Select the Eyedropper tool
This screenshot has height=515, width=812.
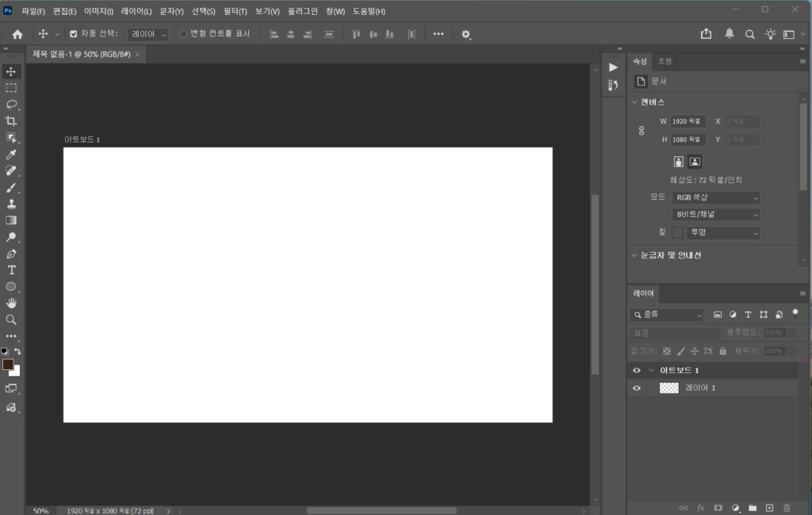click(x=11, y=154)
